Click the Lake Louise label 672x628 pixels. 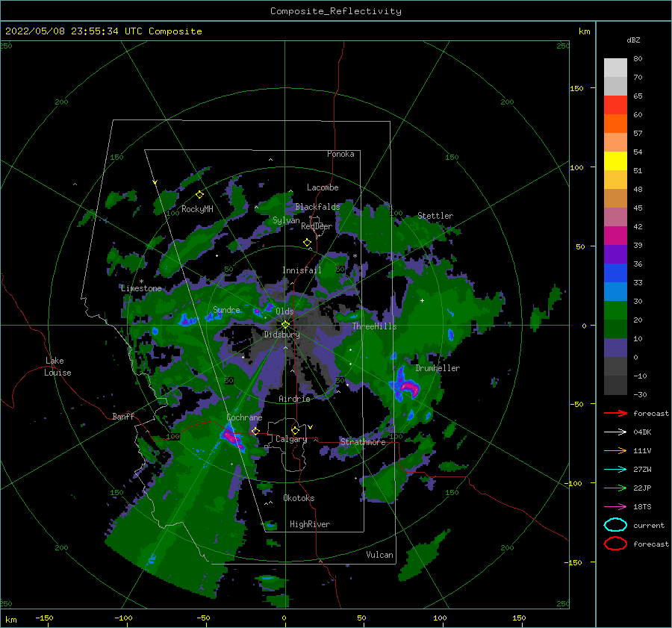[57, 367]
